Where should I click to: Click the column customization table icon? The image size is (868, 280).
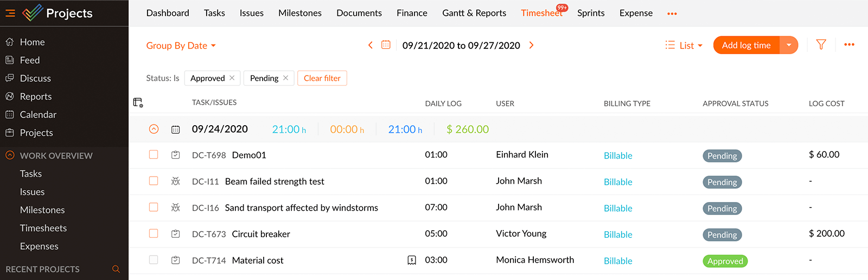coord(138,102)
